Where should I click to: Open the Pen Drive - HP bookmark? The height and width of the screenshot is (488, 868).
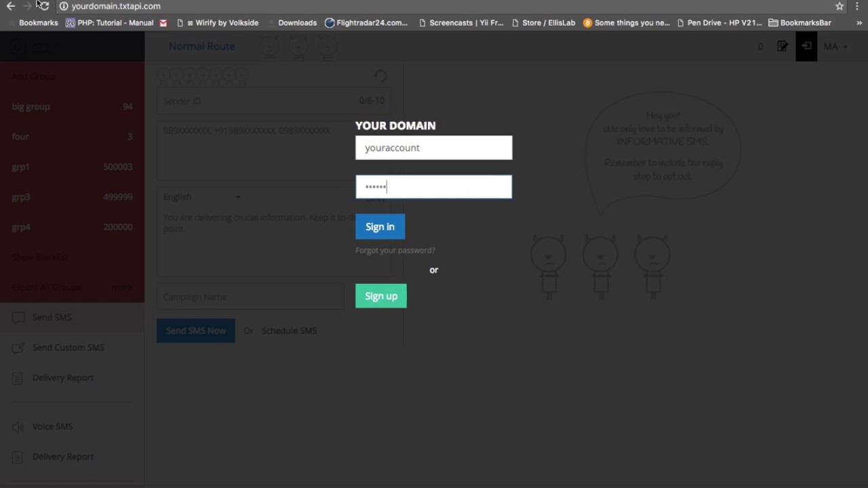719,22
